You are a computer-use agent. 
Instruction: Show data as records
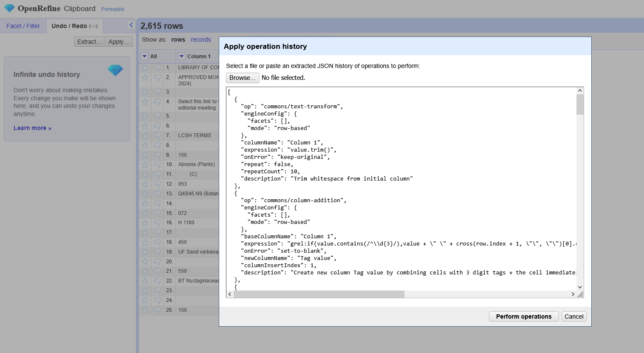201,40
